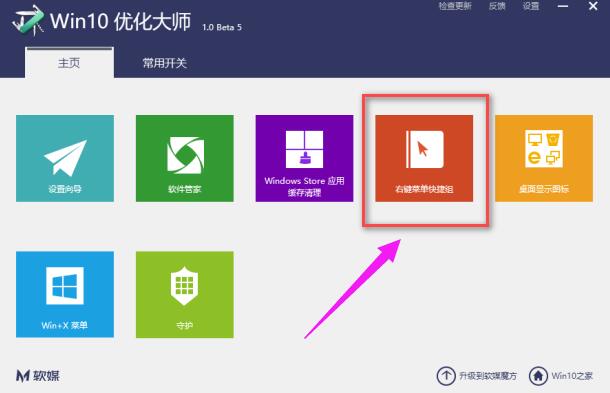This screenshot has height=393, width=610.
Task: Open the 右键菜单快捷组 orange-red tile
Action: point(424,158)
